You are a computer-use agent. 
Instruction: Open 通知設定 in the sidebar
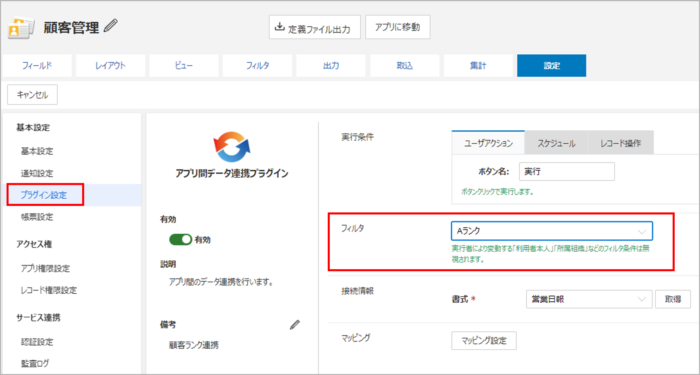click(37, 173)
